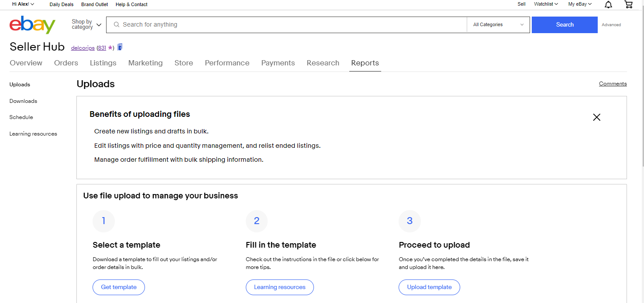Screen dimensions: 644x303
Task: Switch to the Overview tab
Action: coord(26,63)
